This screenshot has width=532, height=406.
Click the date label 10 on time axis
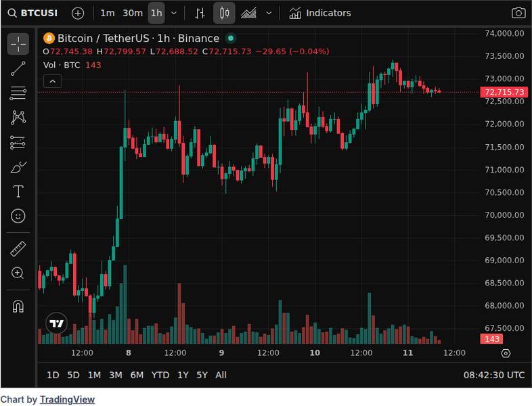coord(315,353)
